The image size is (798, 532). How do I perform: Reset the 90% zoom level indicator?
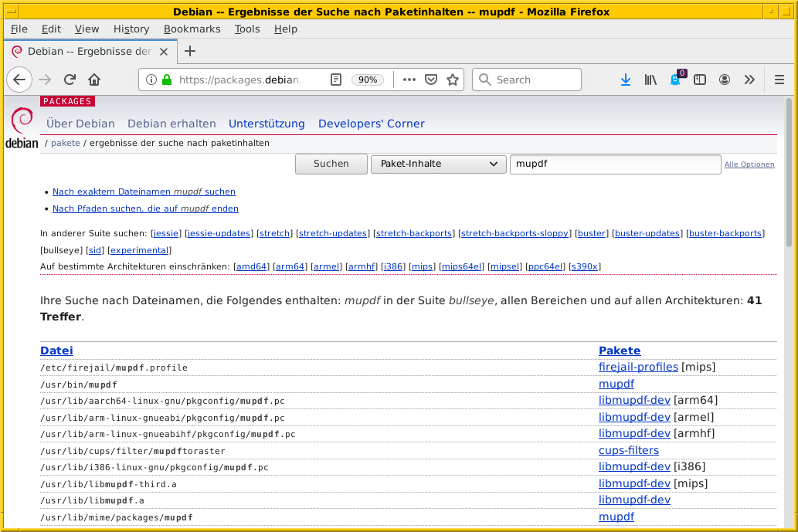click(x=368, y=80)
